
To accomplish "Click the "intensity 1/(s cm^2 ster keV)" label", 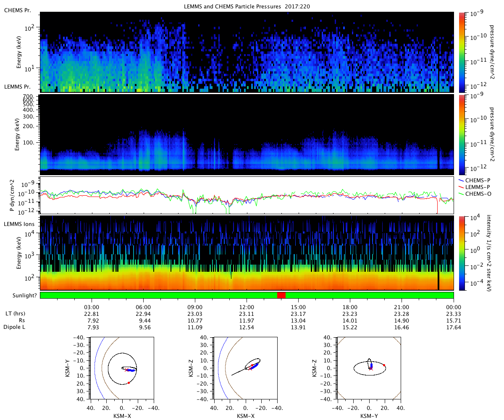I will 490,252.
